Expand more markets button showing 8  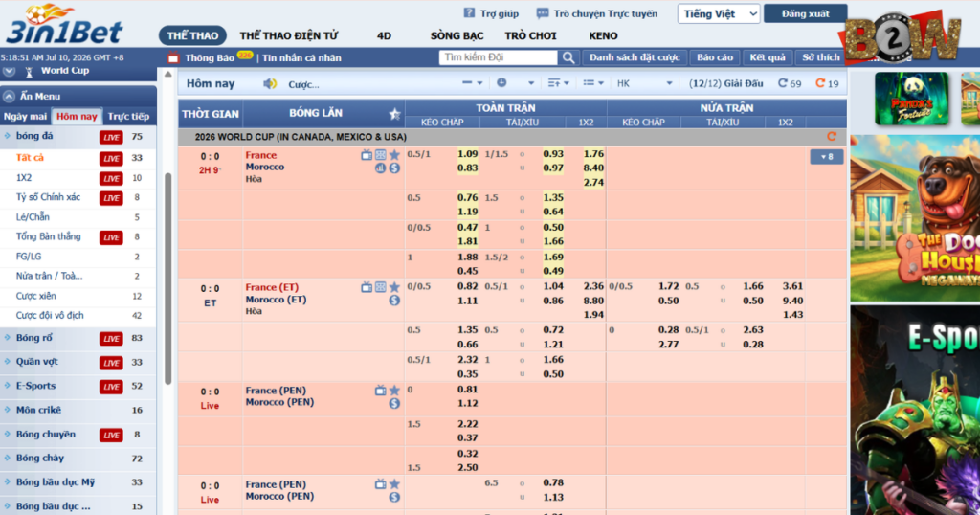click(826, 157)
